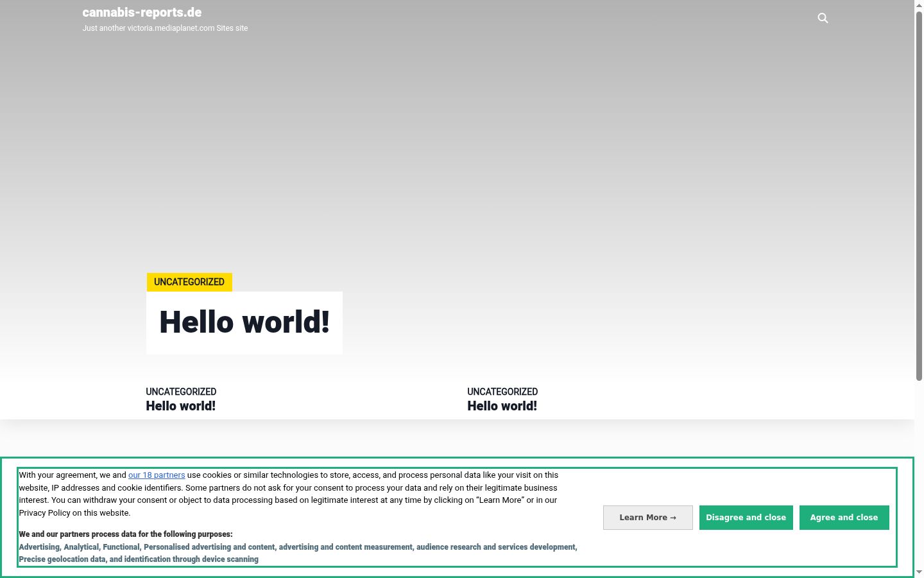
Task: Open the yellow UNCATEGORIZED category badge
Action: click(189, 282)
